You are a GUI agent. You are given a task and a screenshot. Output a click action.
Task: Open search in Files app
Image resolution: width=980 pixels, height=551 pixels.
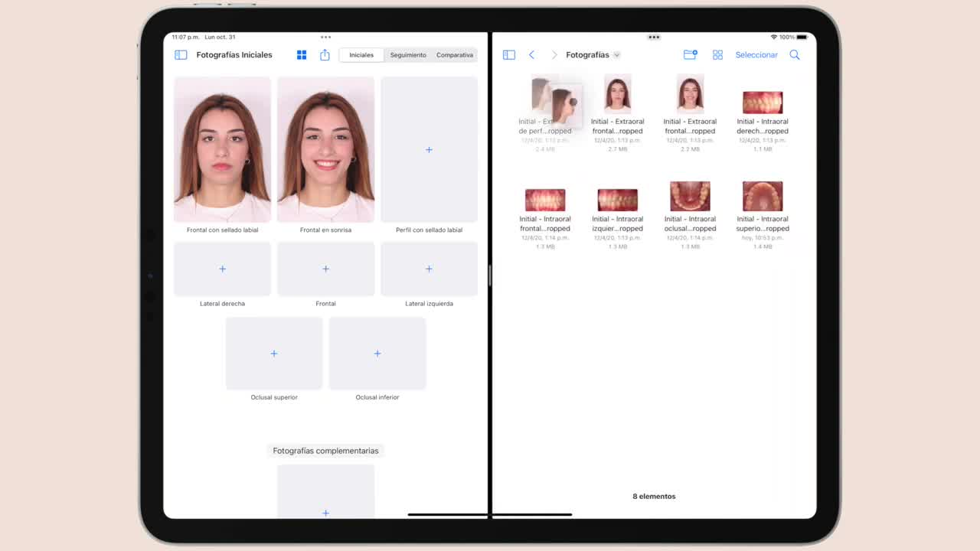795,55
